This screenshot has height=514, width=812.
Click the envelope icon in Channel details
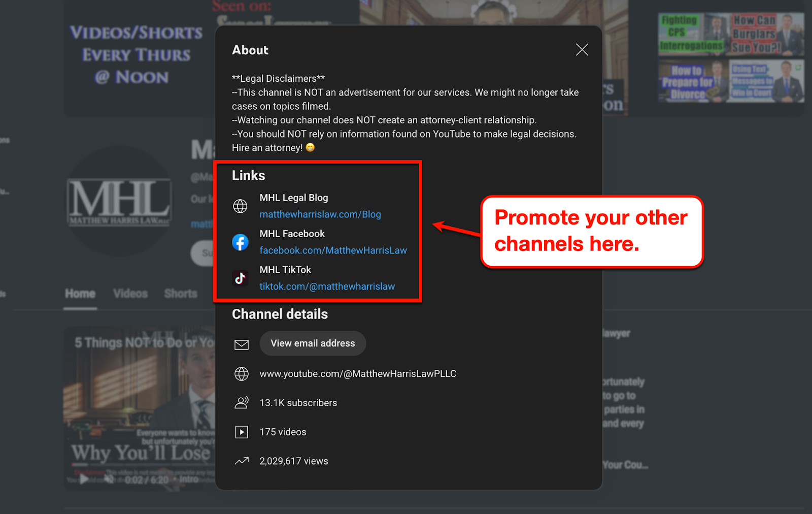pyautogui.click(x=242, y=345)
